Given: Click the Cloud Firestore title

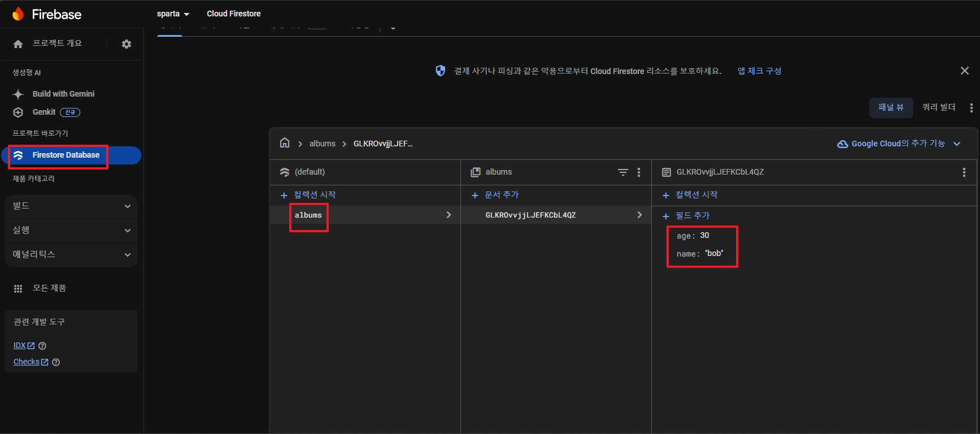Looking at the screenshot, I should click(x=234, y=14).
